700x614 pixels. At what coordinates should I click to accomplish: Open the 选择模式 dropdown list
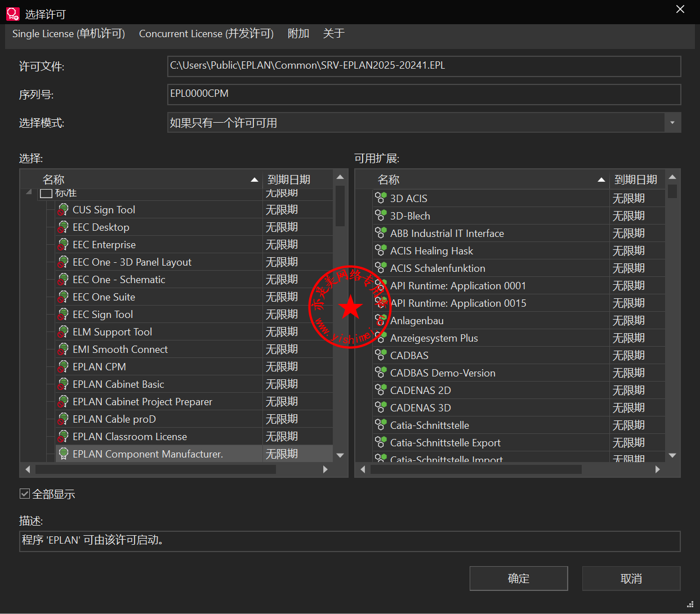672,123
